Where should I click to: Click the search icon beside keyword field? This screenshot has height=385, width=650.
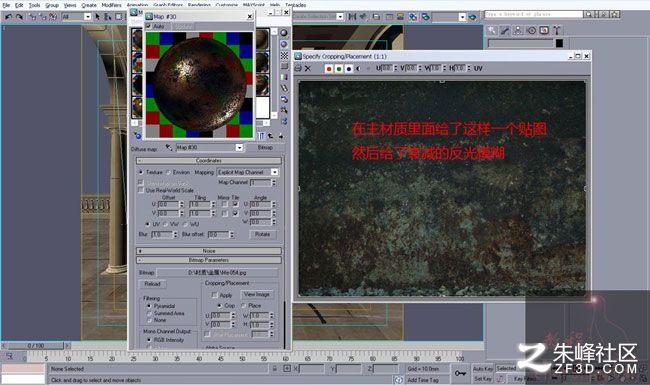(589, 14)
